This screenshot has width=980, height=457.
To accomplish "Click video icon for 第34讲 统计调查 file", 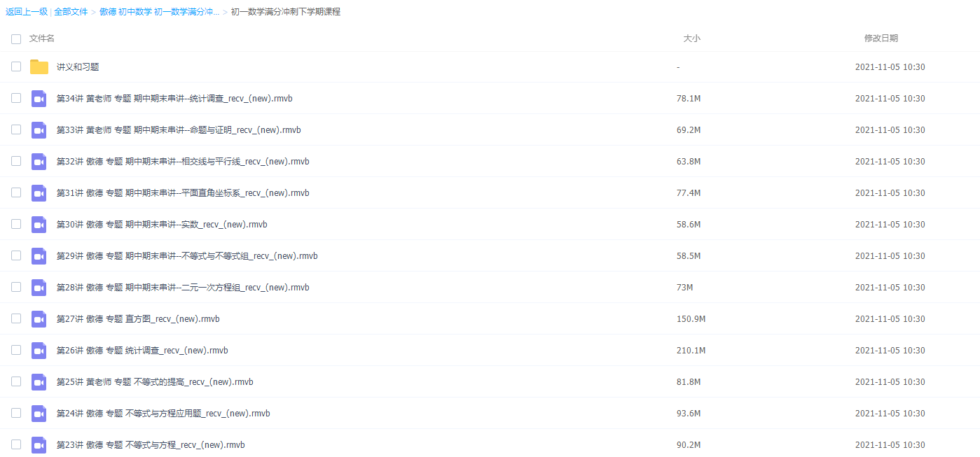I will pyautogui.click(x=39, y=99).
